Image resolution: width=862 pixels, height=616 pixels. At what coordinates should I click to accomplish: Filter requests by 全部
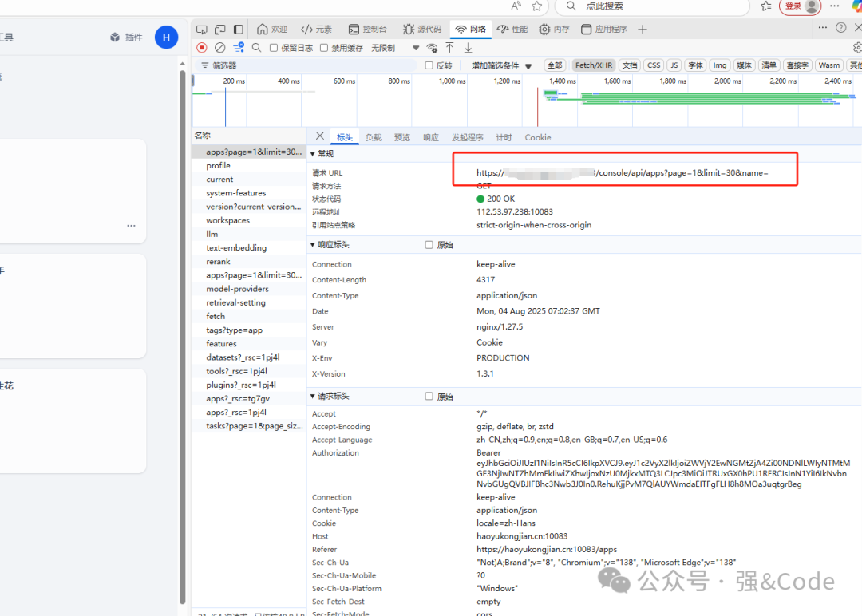[x=555, y=65]
